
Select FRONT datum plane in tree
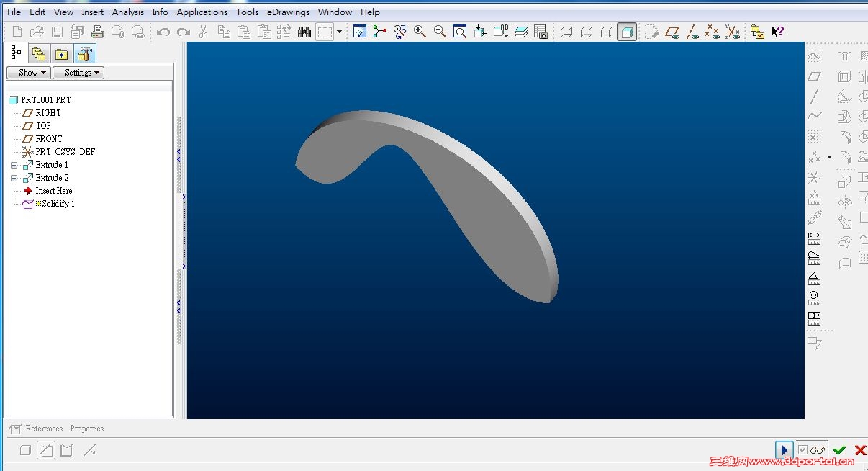(49, 139)
